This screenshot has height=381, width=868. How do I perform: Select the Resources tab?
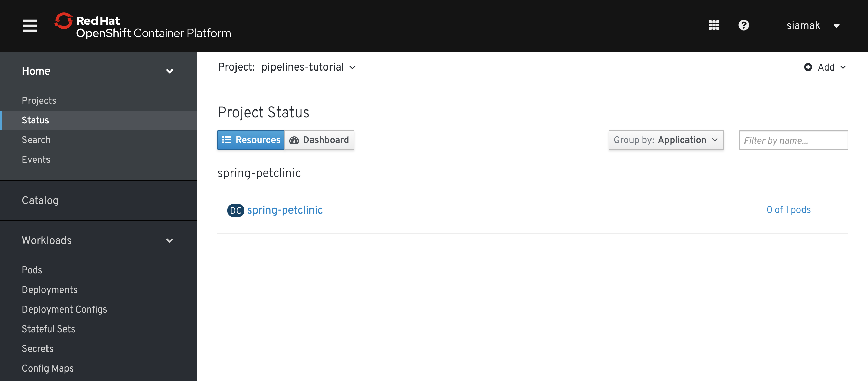(x=251, y=140)
